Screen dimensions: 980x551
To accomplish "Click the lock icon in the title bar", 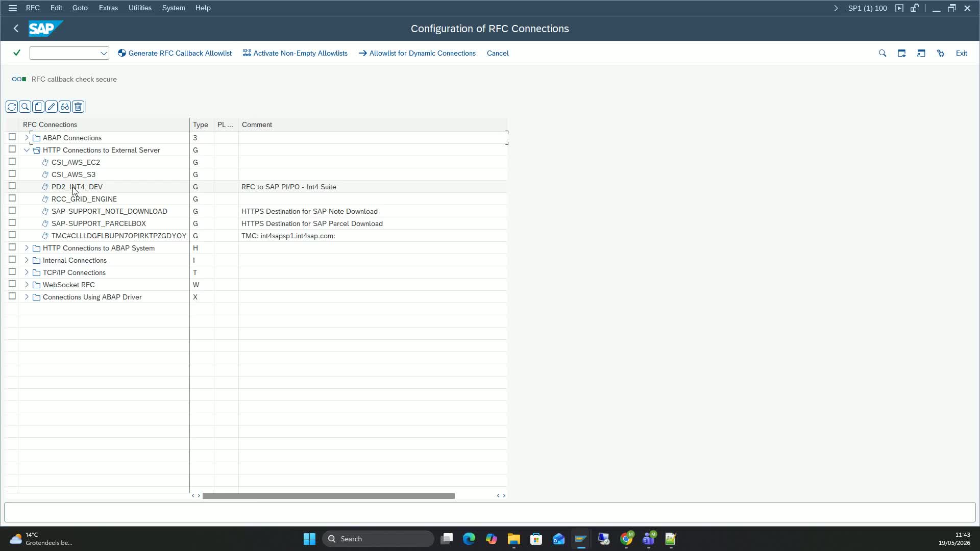I will (915, 8).
